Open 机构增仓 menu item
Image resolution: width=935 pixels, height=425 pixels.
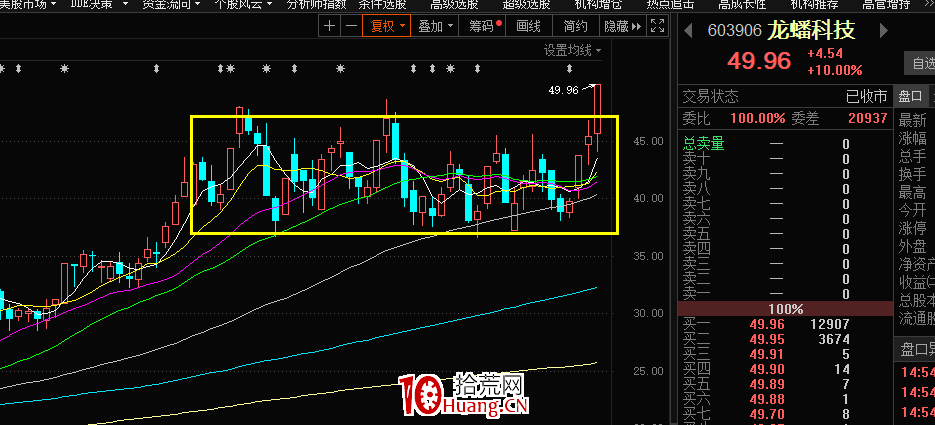point(598,5)
